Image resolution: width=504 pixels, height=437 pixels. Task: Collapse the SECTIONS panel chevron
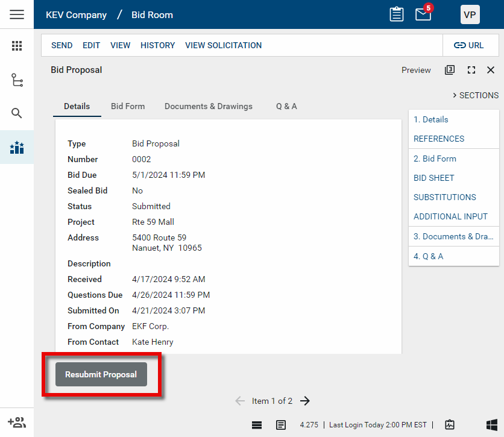point(454,95)
